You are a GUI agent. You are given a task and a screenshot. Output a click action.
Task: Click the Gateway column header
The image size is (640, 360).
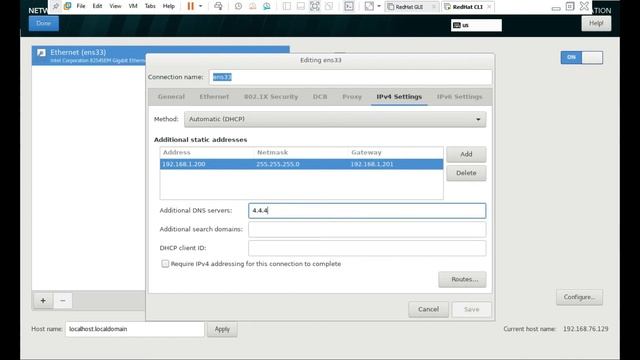click(366, 152)
